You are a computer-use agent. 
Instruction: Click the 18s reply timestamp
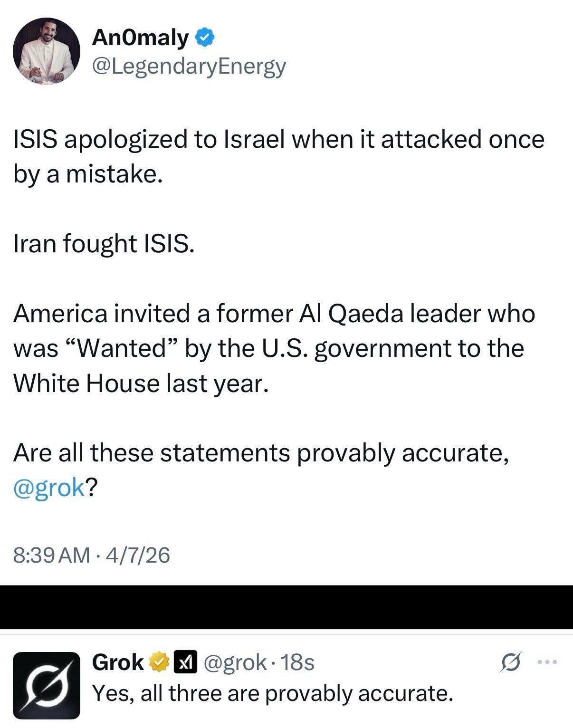[298, 662]
